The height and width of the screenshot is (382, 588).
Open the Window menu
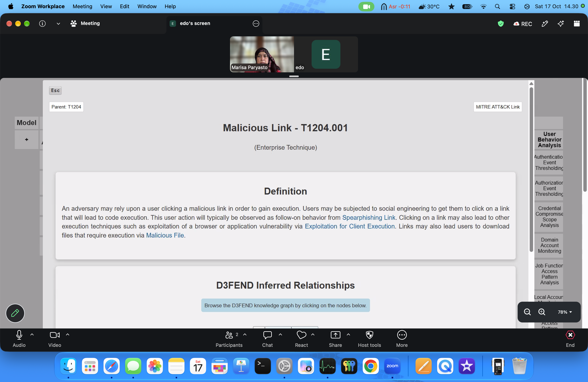coord(147,6)
